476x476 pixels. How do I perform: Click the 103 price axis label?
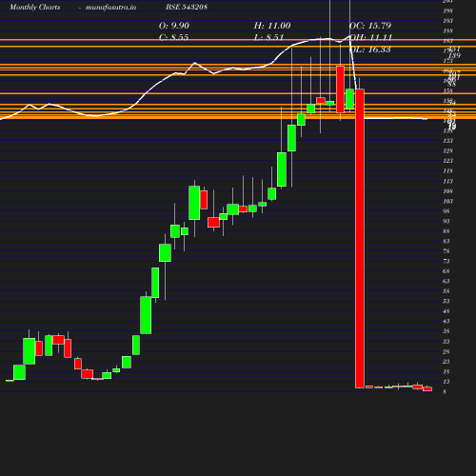448,201
